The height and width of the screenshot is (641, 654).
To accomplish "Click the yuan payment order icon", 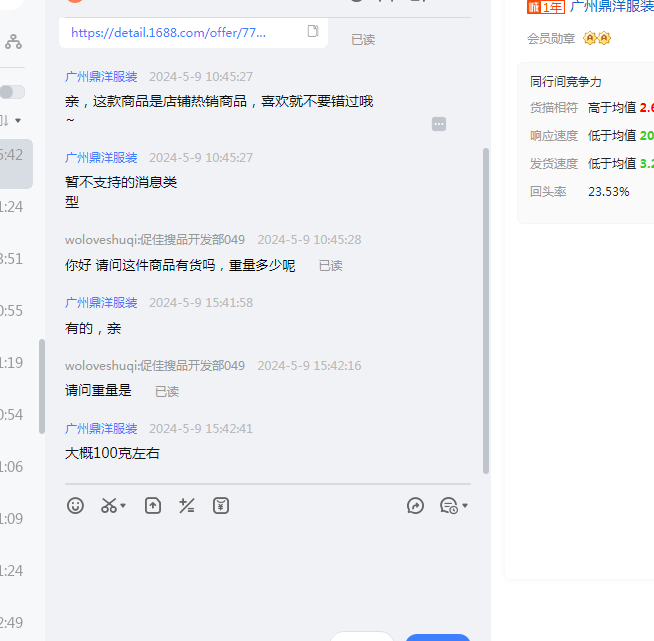I will pyautogui.click(x=221, y=506).
